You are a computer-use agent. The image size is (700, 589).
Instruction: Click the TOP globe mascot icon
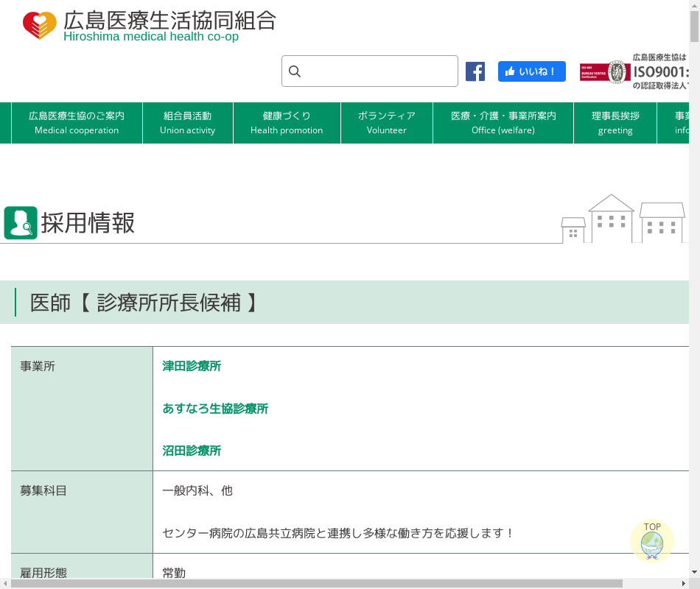point(652,543)
